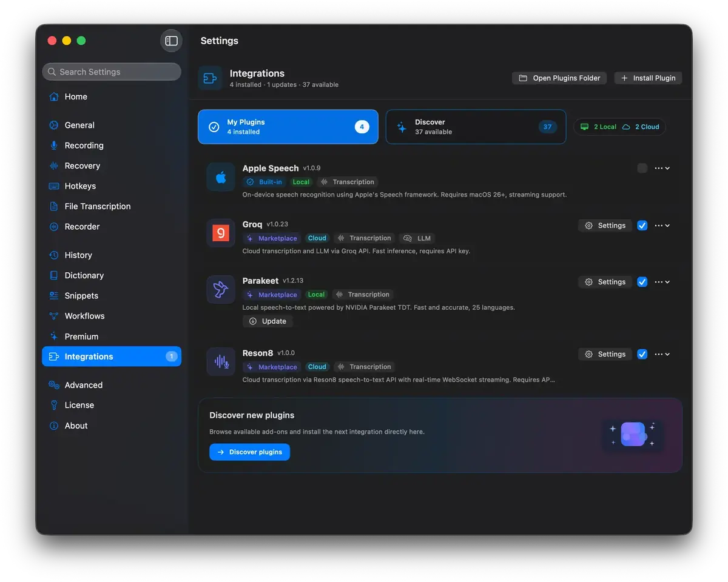Click the Home house icon in sidebar
Viewport: 728px width, 582px height.
point(54,96)
